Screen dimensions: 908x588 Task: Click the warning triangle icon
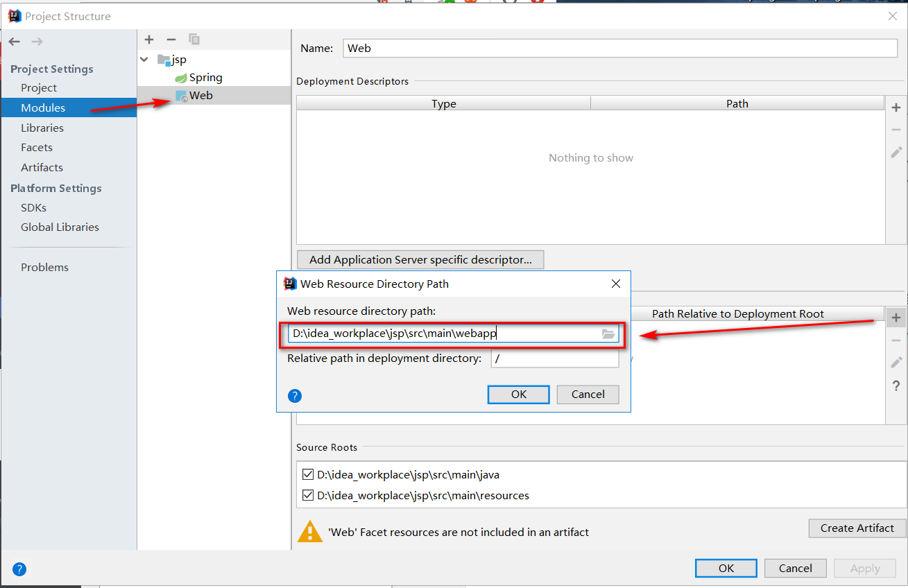click(x=309, y=532)
